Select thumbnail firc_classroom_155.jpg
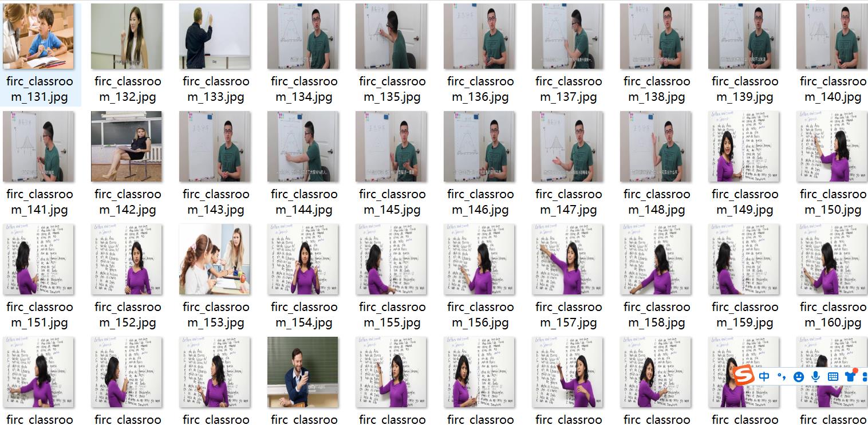 pyautogui.click(x=391, y=259)
